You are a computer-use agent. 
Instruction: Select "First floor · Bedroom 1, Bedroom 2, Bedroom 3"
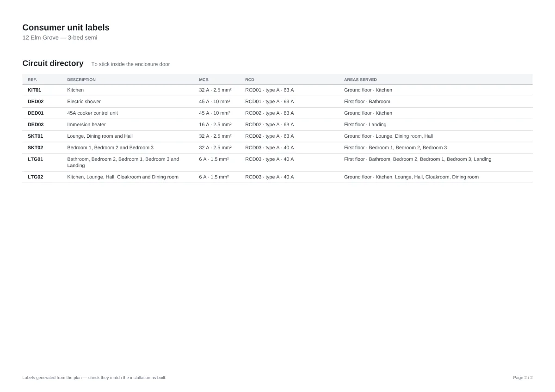point(395,148)
